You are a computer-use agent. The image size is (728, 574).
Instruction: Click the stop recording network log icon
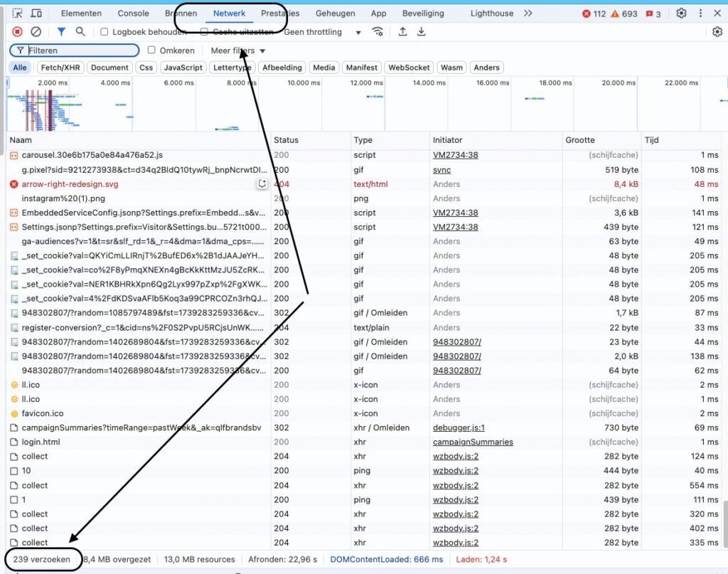[x=17, y=32]
